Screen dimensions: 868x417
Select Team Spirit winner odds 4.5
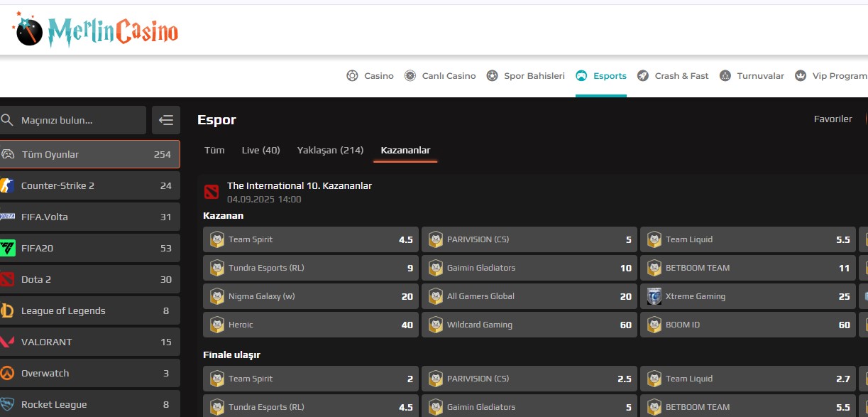click(x=311, y=239)
